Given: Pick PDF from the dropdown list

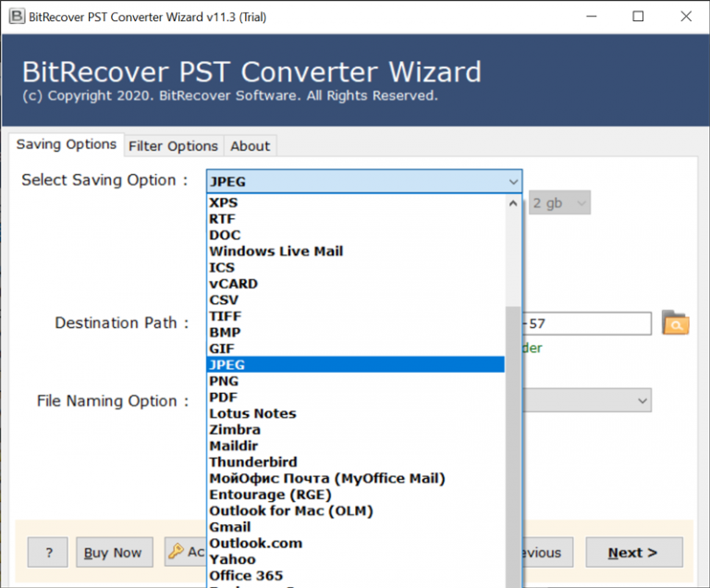Looking at the screenshot, I should [x=355, y=398].
